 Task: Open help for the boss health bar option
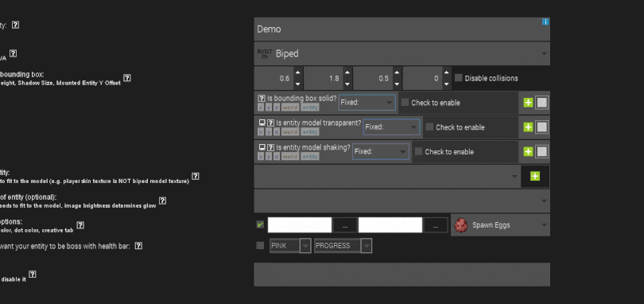pos(138,246)
